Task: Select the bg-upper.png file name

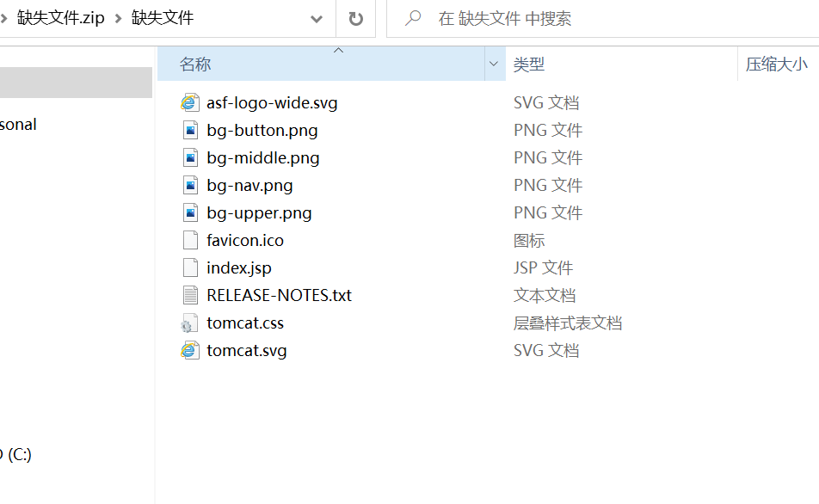Action: pos(259,213)
